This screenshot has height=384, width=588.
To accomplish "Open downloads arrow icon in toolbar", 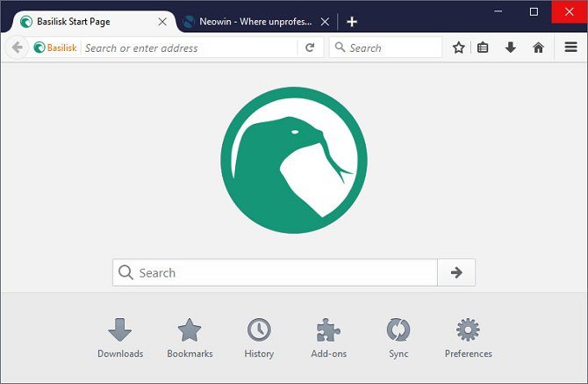I will click(511, 47).
